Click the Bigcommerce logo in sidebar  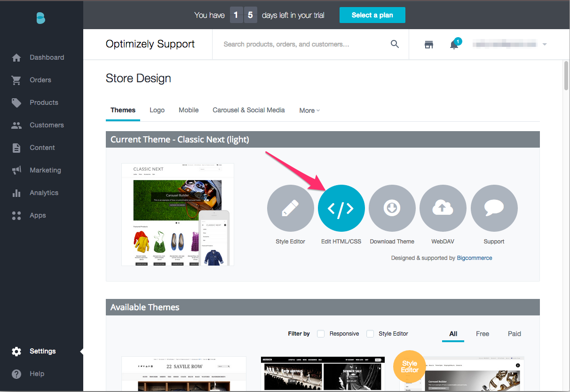coord(41,18)
